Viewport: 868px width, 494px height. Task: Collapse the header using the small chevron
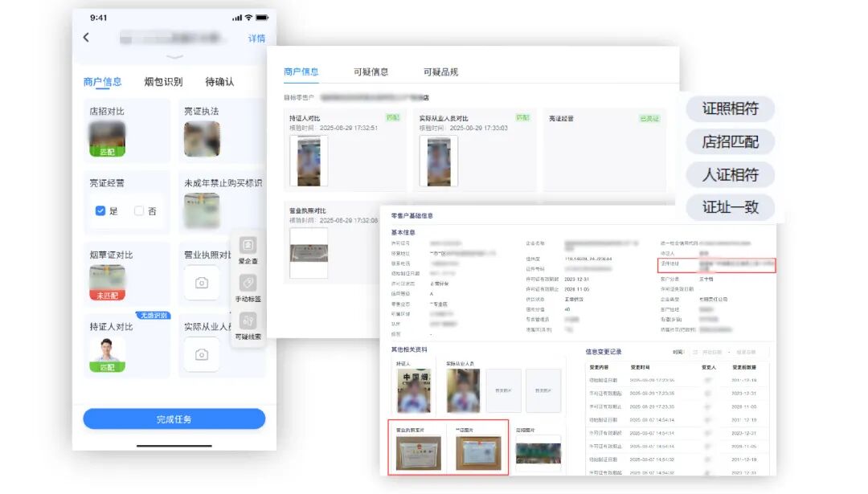[x=174, y=57]
